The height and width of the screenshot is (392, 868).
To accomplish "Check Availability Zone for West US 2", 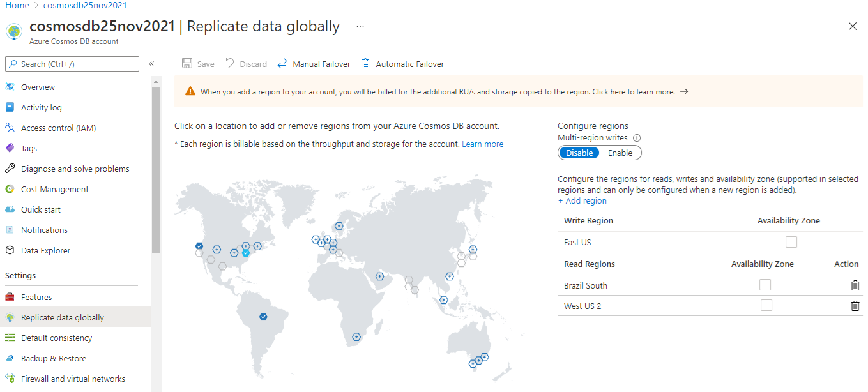I will click(x=766, y=305).
